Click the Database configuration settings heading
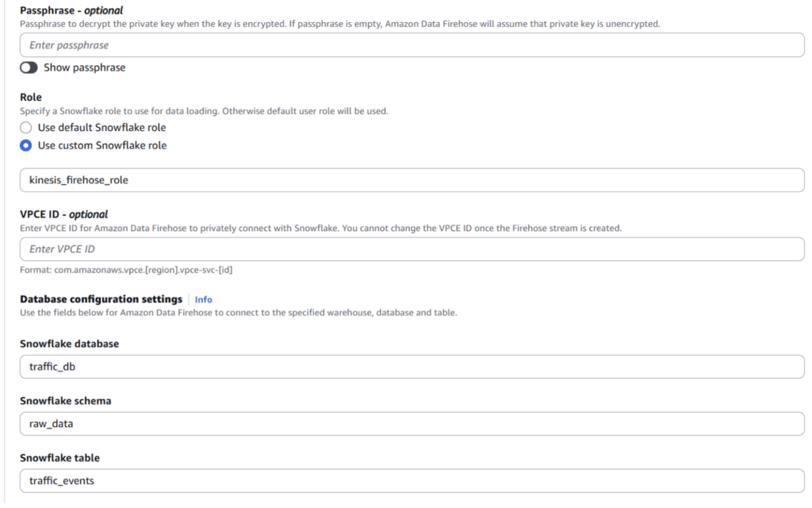The image size is (812, 508). pyautogui.click(x=101, y=299)
